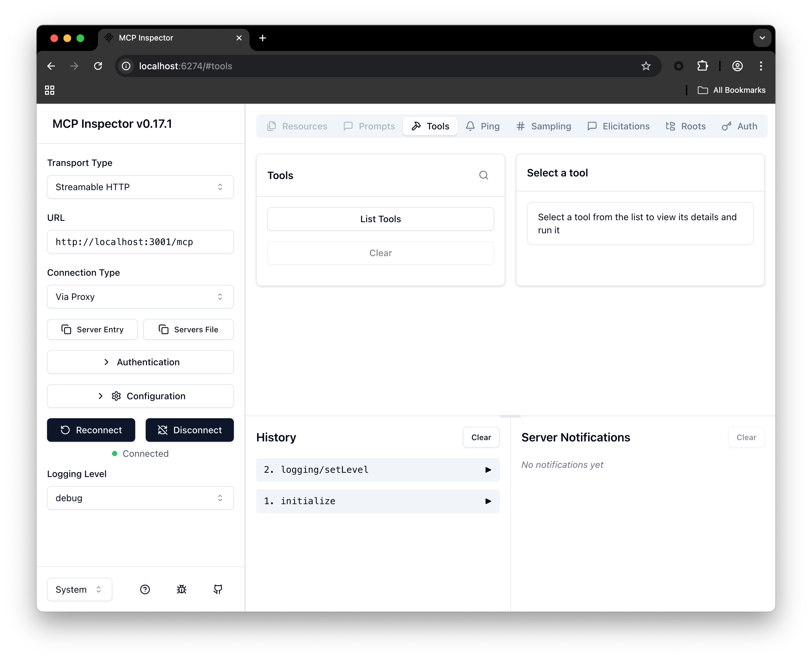Viewport: 812px width, 660px height.
Task: Click the help question mark icon
Action: coord(145,589)
